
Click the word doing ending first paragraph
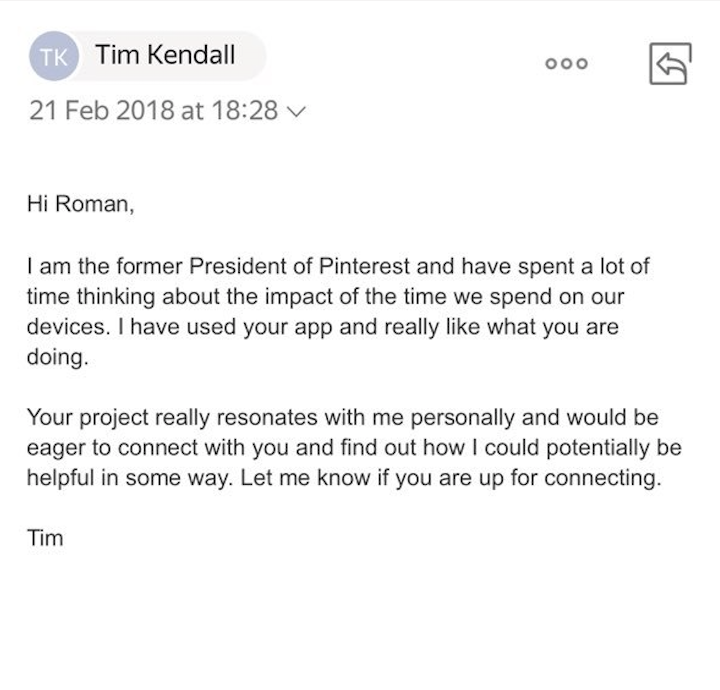point(57,357)
